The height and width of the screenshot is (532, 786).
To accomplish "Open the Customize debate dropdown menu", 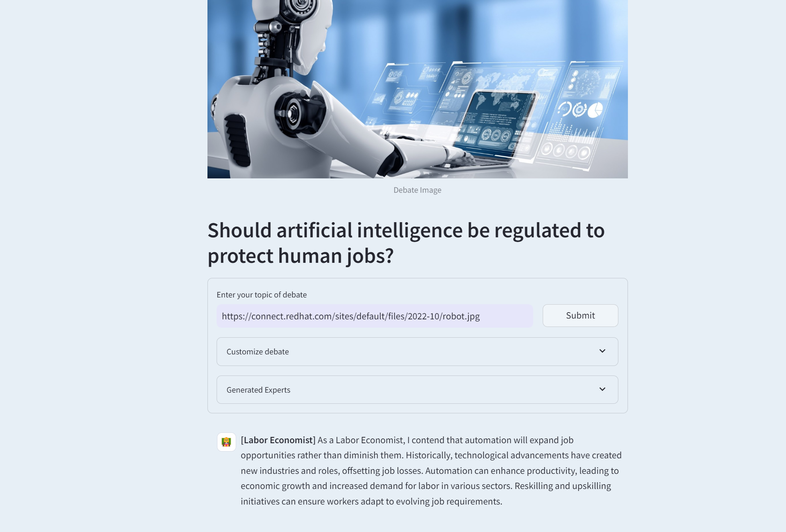I will pyautogui.click(x=417, y=351).
